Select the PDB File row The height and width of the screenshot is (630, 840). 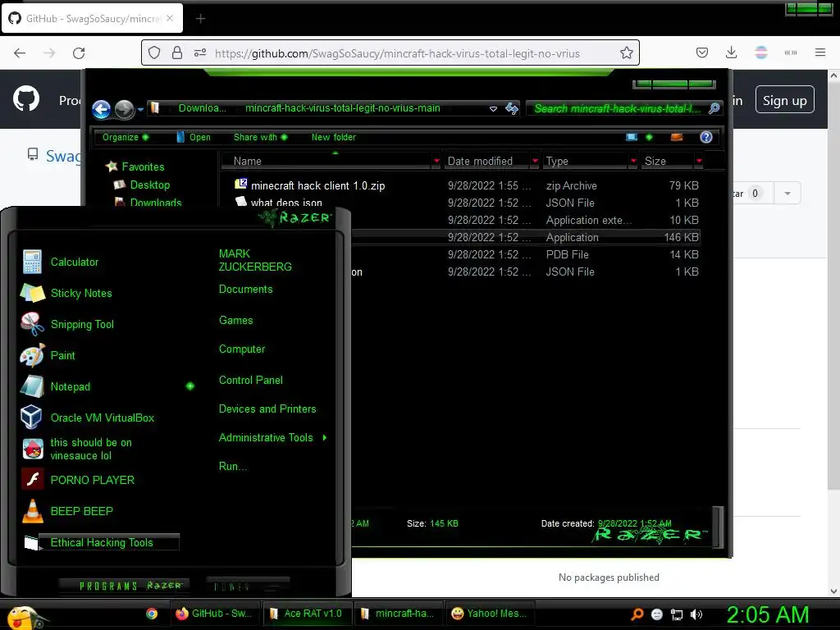[526, 254]
